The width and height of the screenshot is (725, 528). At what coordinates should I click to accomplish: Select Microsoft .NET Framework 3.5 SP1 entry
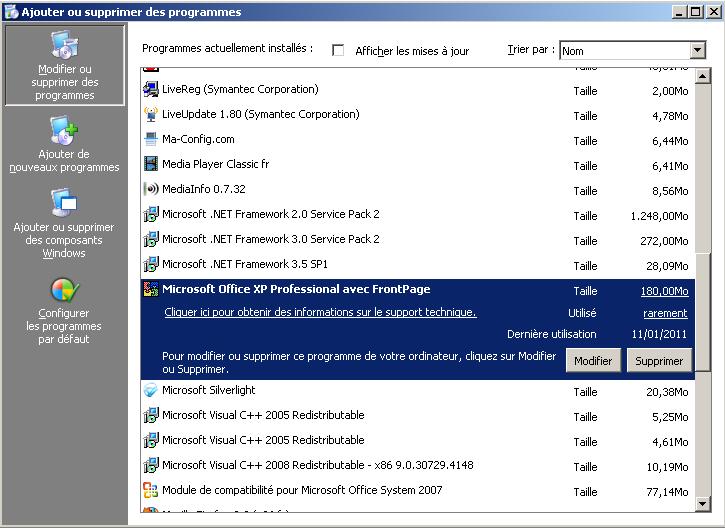(x=245, y=264)
